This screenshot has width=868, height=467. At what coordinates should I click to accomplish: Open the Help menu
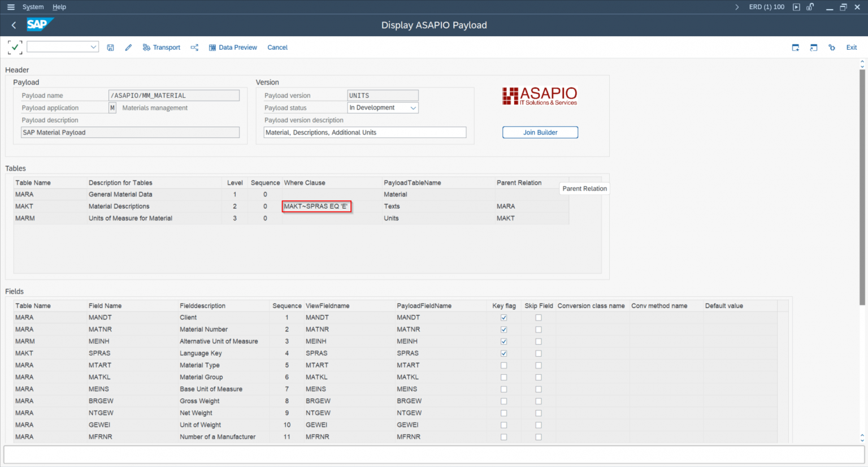(59, 7)
